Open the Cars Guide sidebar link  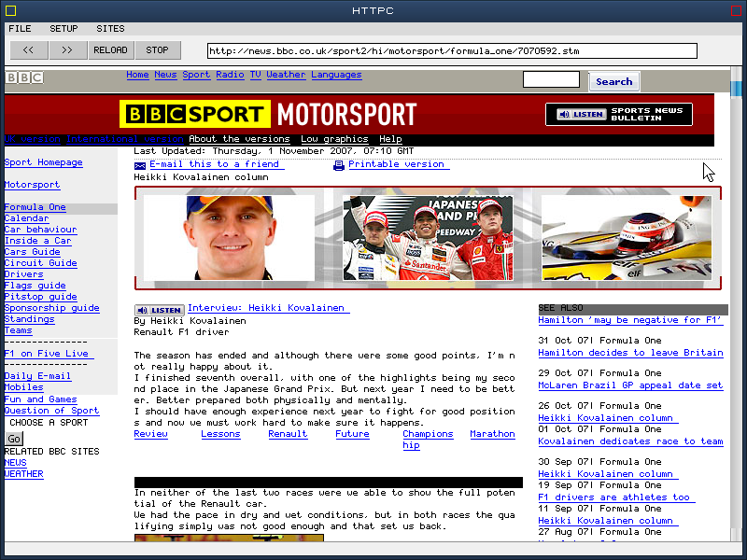[x=33, y=252]
